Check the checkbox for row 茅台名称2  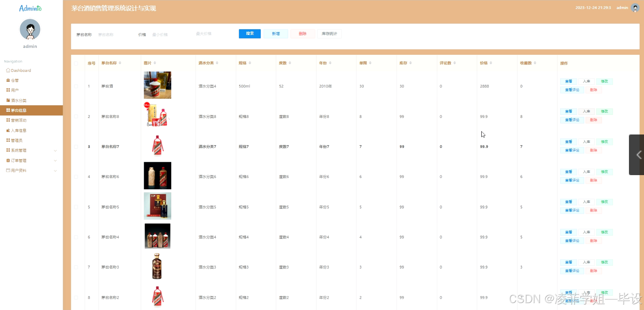(x=76, y=298)
